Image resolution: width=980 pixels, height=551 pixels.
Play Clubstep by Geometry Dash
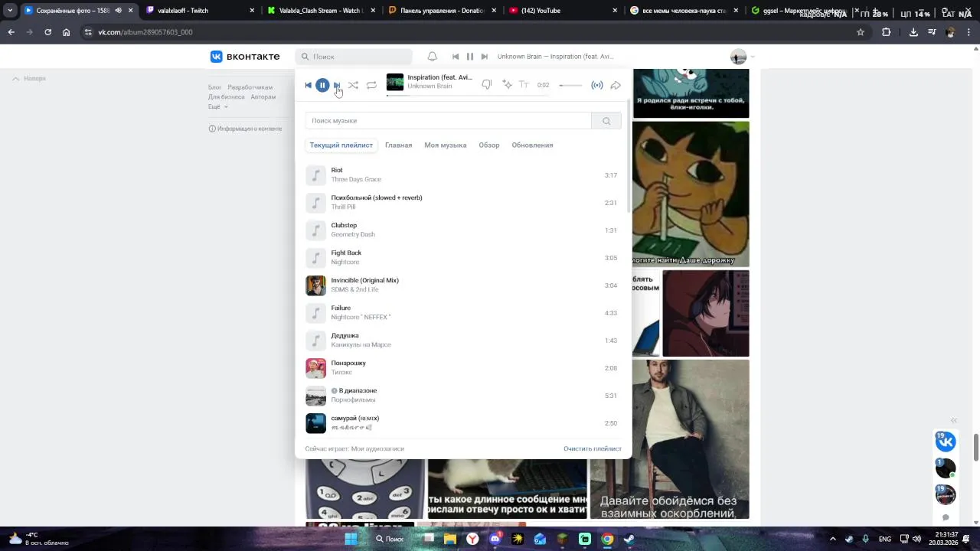[463, 230]
